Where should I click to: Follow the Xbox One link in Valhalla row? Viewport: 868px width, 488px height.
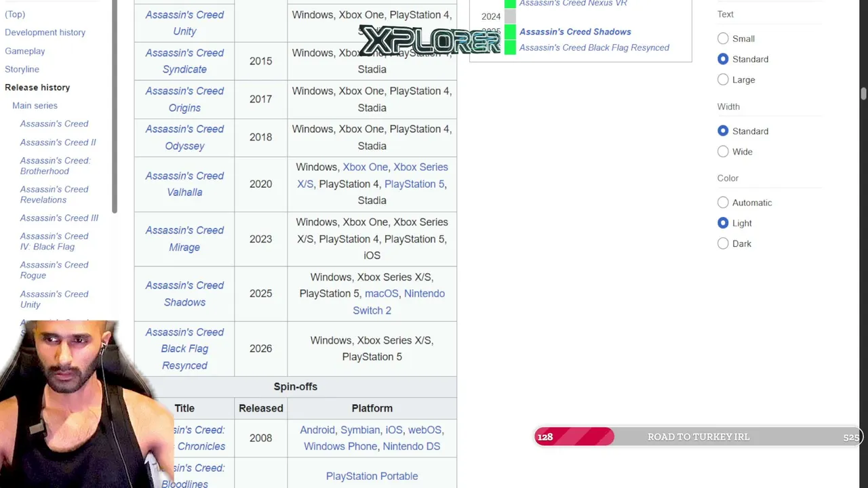point(365,167)
